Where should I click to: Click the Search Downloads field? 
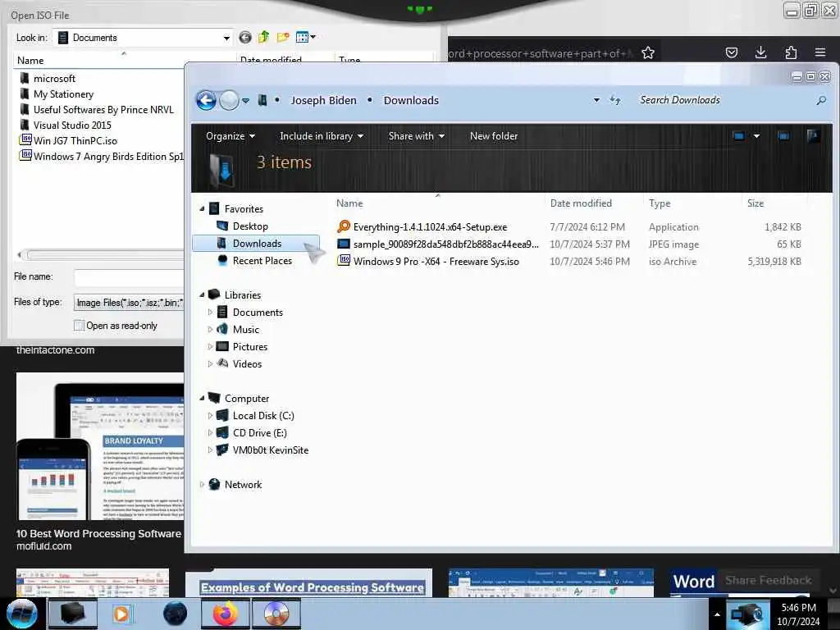point(724,100)
